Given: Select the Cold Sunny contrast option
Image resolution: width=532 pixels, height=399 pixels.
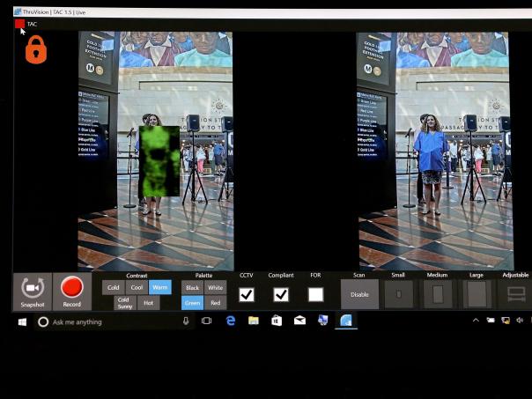Looking at the screenshot, I should tap(124, 302).
